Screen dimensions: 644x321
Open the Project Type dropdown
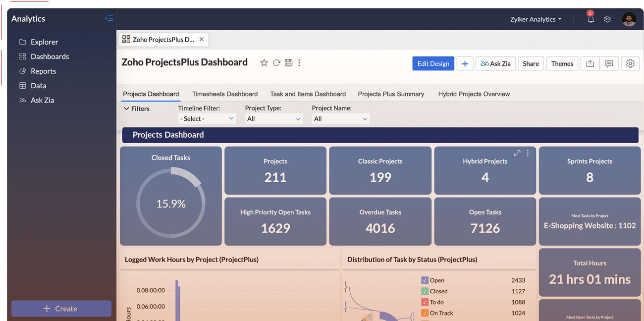click(274, 119)
